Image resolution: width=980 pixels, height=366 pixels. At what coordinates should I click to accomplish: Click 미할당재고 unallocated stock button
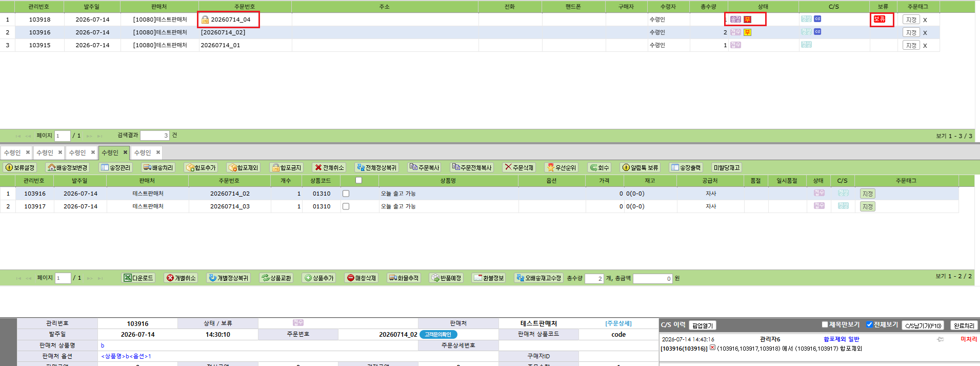click(727, 167)
